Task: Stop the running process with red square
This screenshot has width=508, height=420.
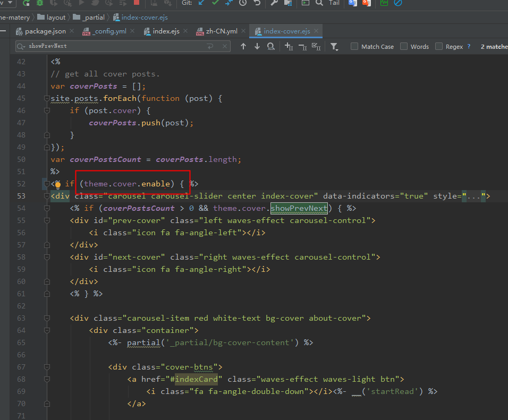Action: 137,3
